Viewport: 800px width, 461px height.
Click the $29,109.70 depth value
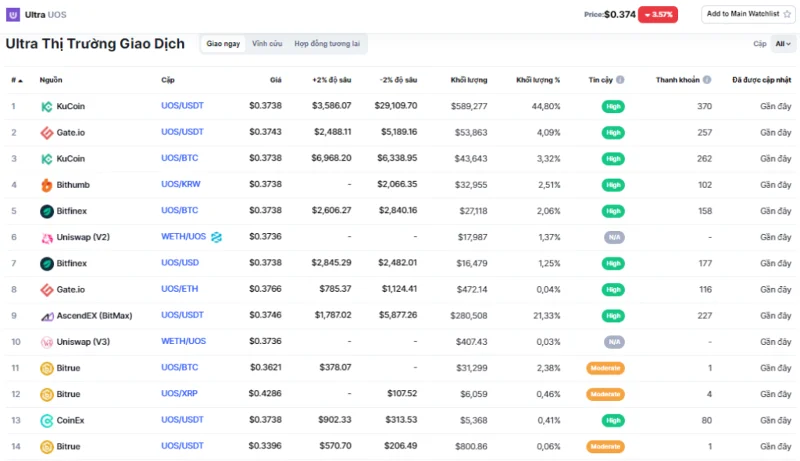tap(396, 106)
